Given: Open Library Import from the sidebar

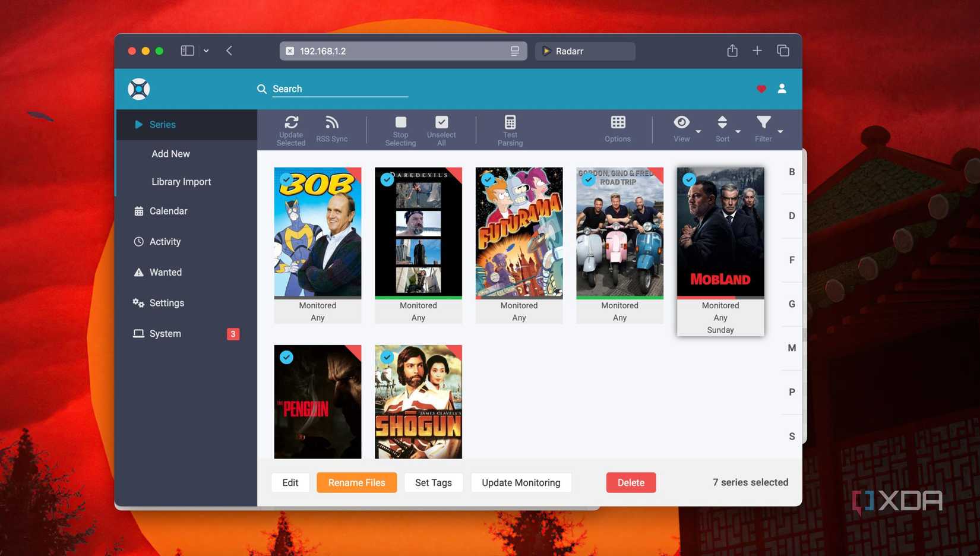Looking at the screenshot, I should (181, 181).
